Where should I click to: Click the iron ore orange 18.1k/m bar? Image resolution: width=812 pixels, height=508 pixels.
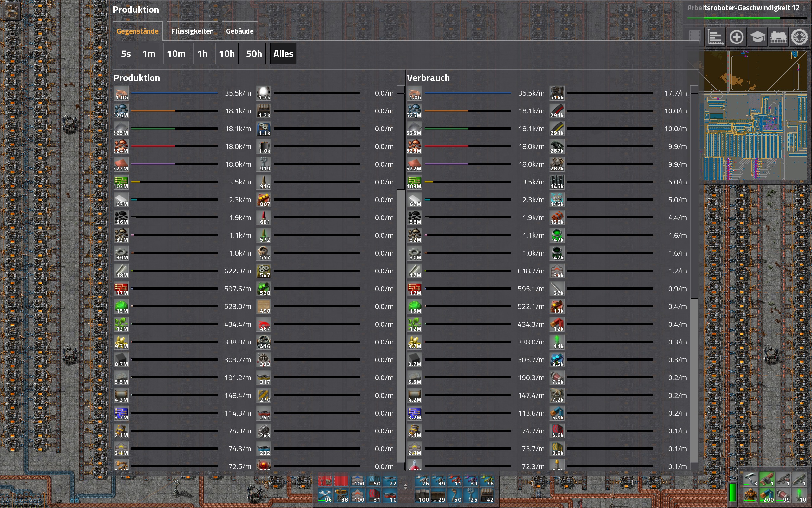point(174,110)
